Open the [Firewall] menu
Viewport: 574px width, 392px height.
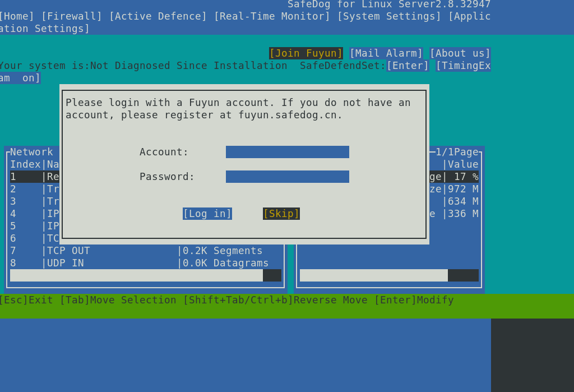(71, 16)
